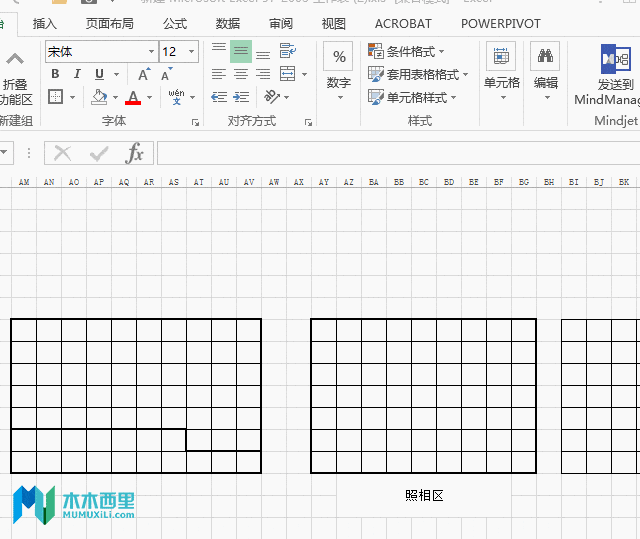Click the wrap text icon
The height and width of the screenshot is (539, 640).
pyautogui.click(x=288, y=51)
